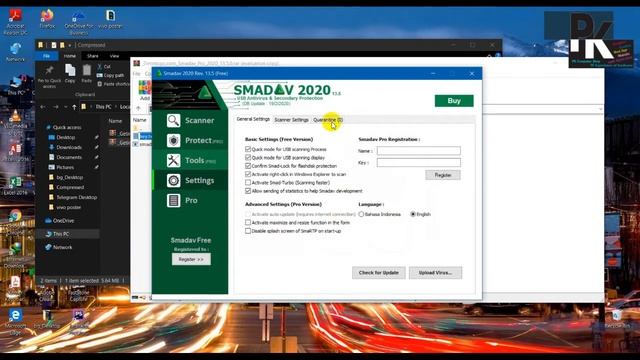Toggle sending statistics to help Smadav development
The height and width of the screenshot is (360, 640).
click(x=248, y=191)
